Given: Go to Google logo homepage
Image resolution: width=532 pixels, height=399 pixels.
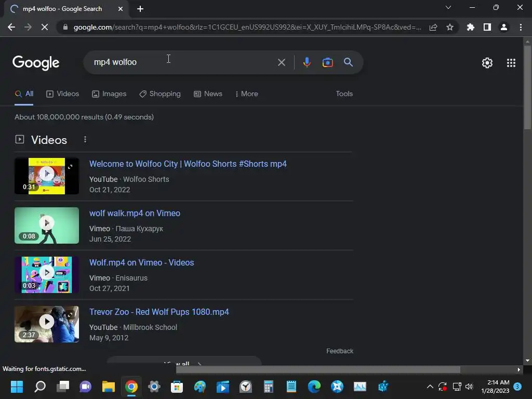Looking at the screenshot, I should [x=36, y=63].
